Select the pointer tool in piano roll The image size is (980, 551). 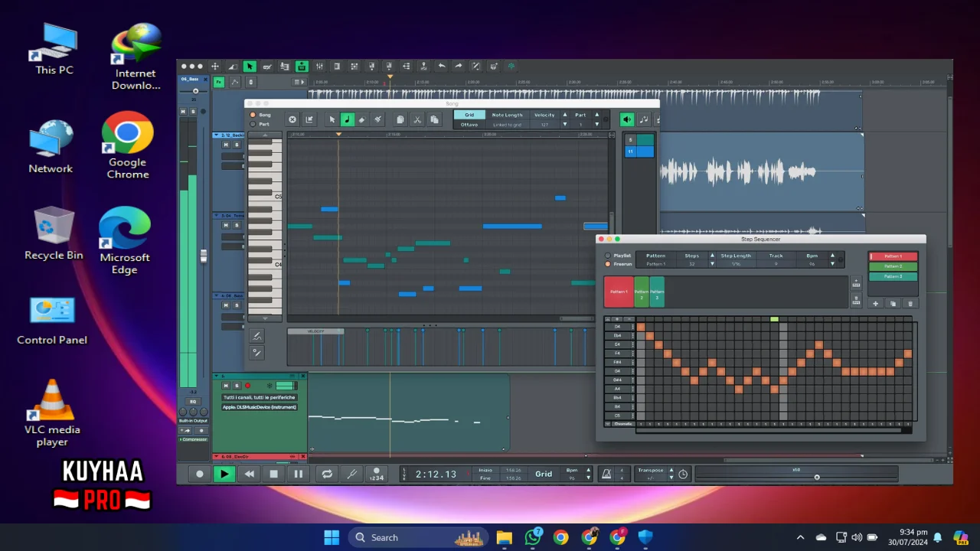332,119
